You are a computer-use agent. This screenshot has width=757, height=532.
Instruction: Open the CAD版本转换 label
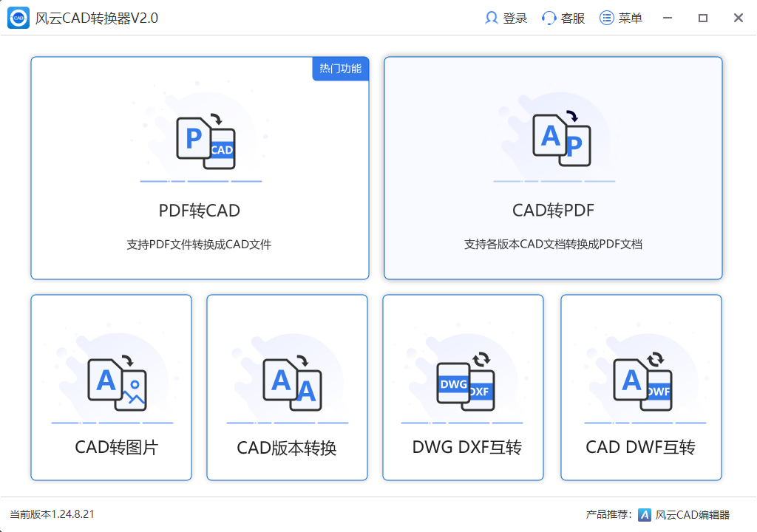287,448
